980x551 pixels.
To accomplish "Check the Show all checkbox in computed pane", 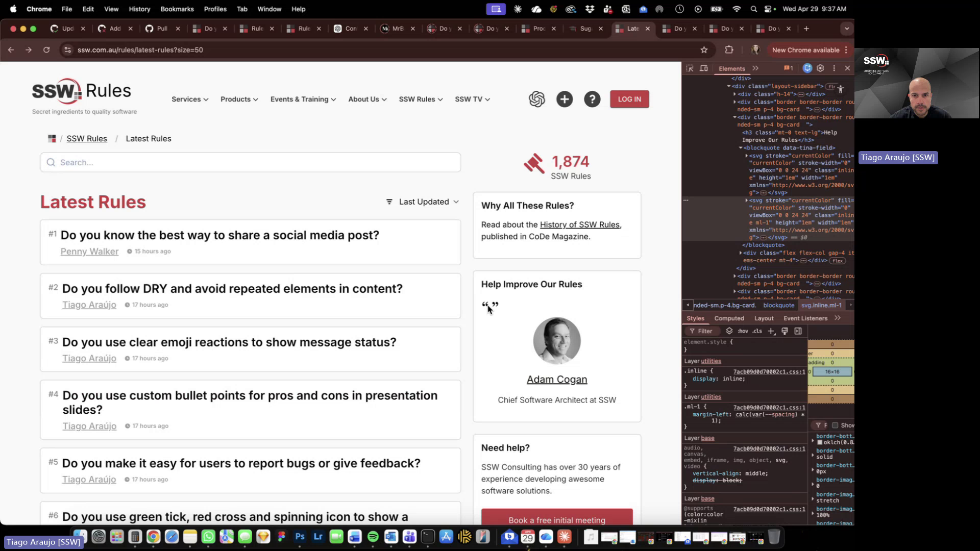I will pyautogui.click(x=835, y=425).
